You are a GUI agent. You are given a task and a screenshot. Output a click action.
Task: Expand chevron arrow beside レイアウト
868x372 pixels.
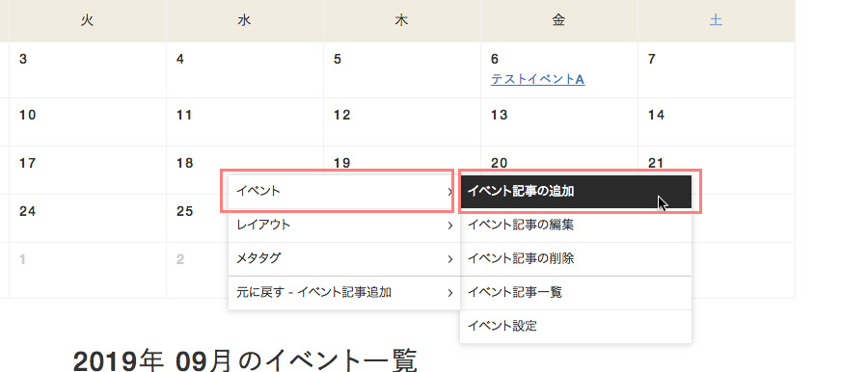click(x=450, y=226)
